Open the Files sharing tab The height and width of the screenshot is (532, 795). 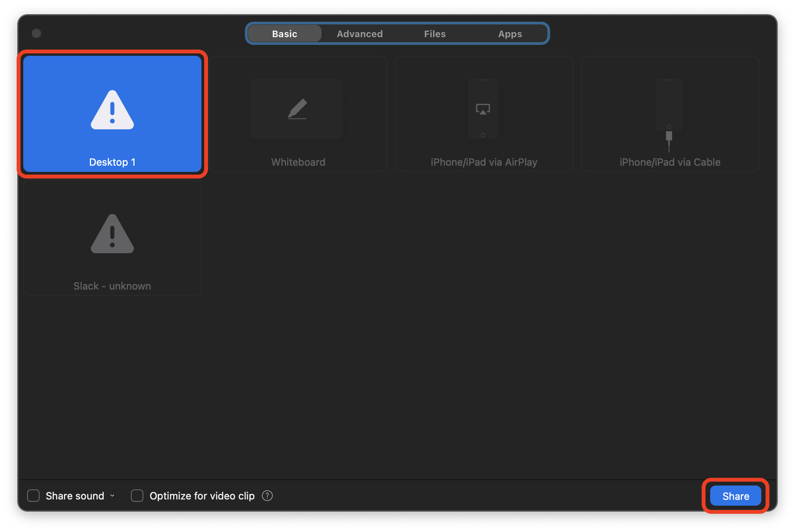click(435, 34)
